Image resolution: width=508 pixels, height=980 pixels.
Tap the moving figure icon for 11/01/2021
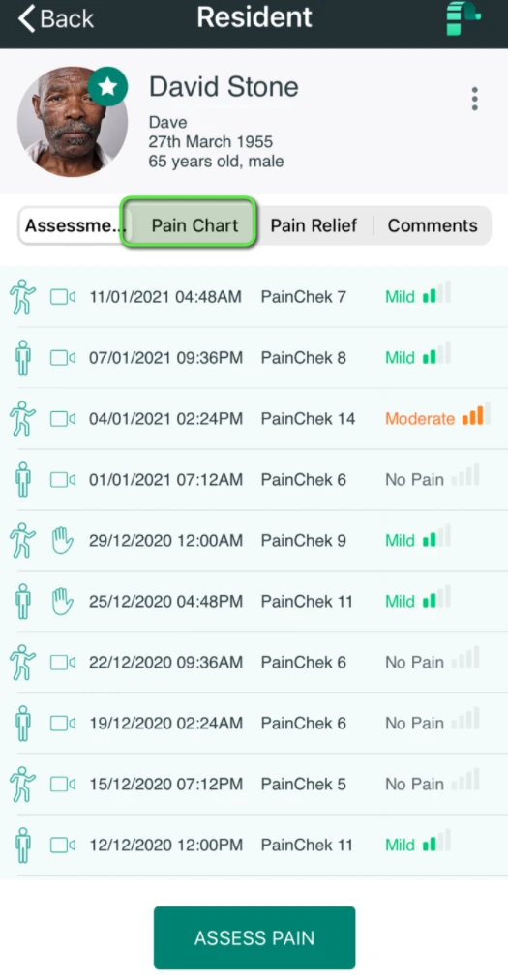click(x=22, y=297)
